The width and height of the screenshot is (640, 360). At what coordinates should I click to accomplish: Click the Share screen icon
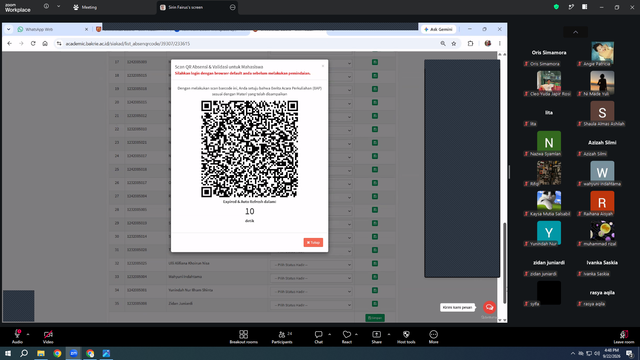(376, 334)
